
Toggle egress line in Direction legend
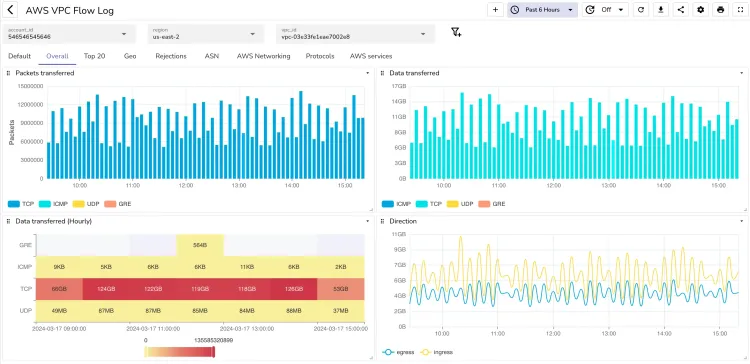[x=399, y=352]
